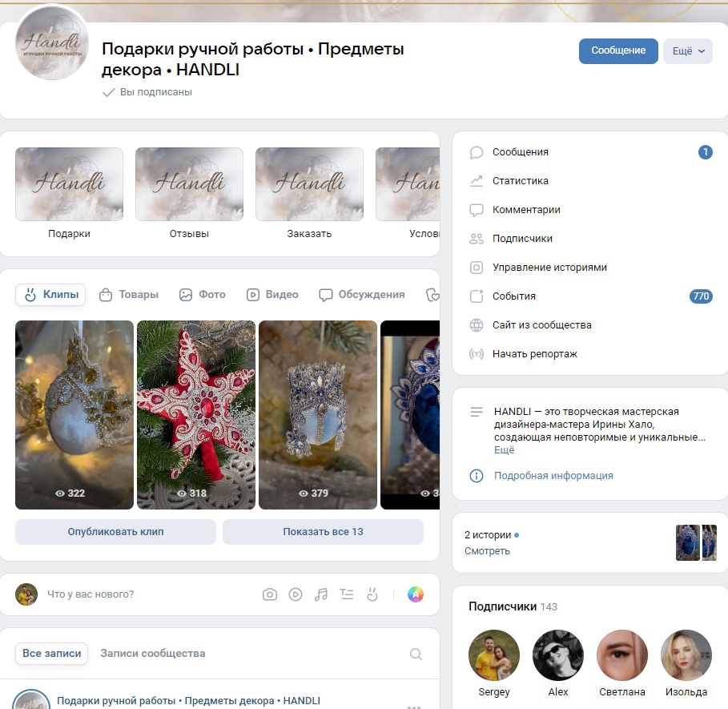Open subscriber Alex's profile
Viewport: 728px width, 709px height.
(x=558, y=655)
